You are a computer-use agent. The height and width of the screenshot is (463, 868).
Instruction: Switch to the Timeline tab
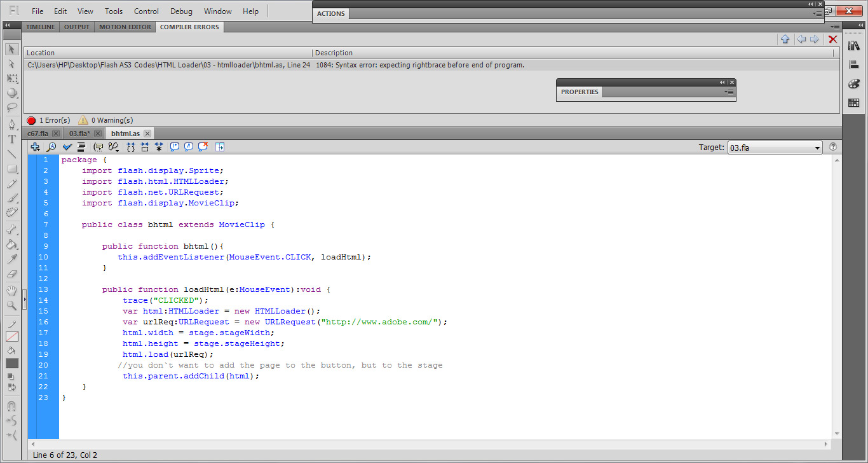pos(41,27)
